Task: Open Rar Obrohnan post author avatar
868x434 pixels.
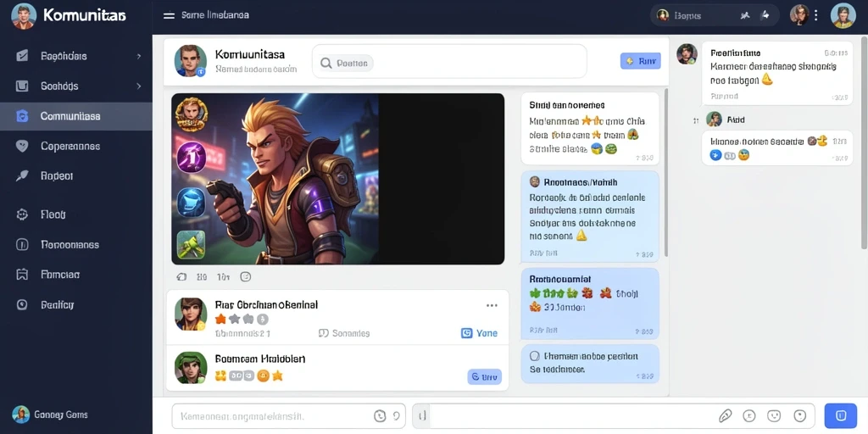Action: (191, 314)
